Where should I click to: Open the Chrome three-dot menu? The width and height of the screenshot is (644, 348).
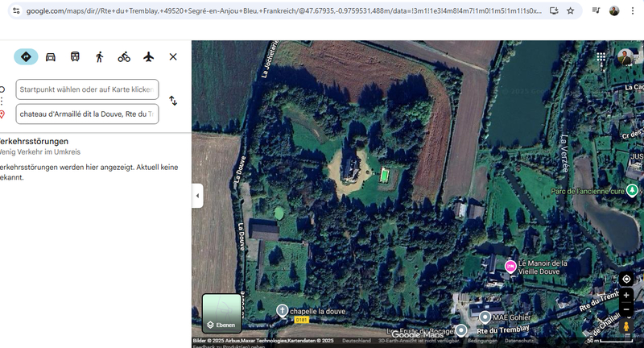633,11
